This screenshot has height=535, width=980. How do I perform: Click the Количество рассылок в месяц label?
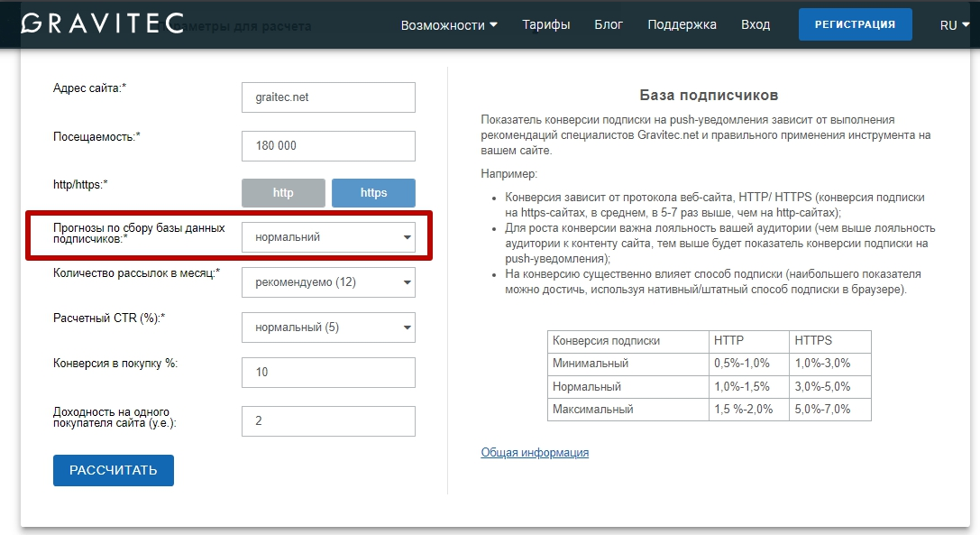coord(136,273)
